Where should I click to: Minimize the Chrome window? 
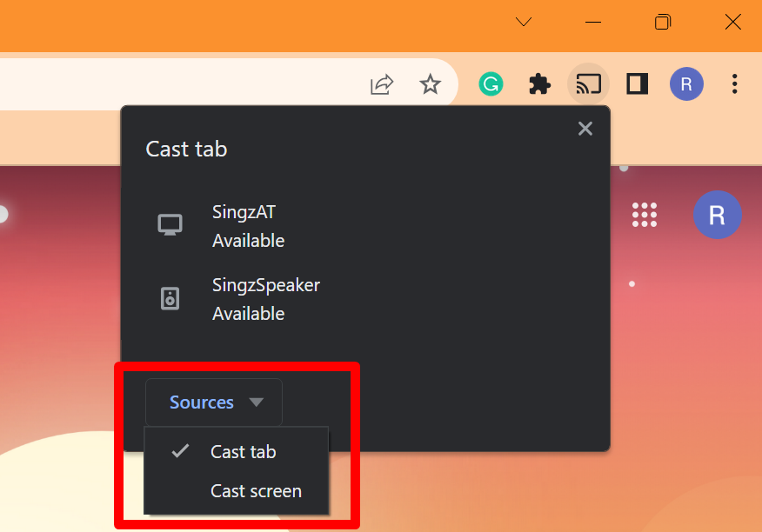pos(593,22)
